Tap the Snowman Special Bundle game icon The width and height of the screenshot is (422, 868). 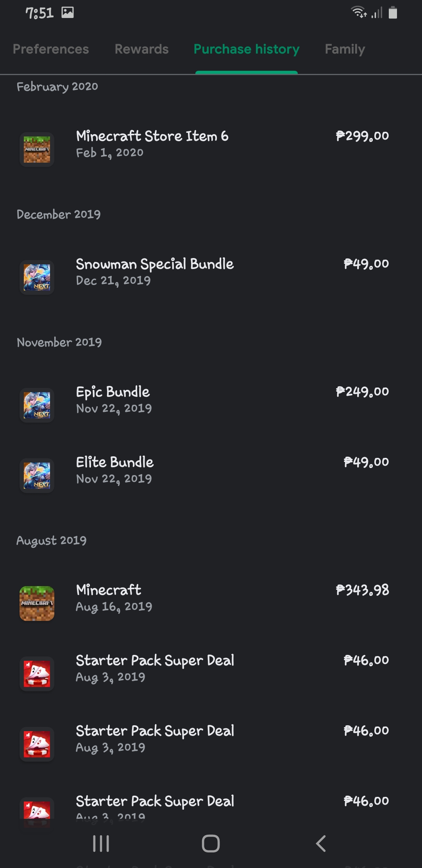click(x=37, y=277)
